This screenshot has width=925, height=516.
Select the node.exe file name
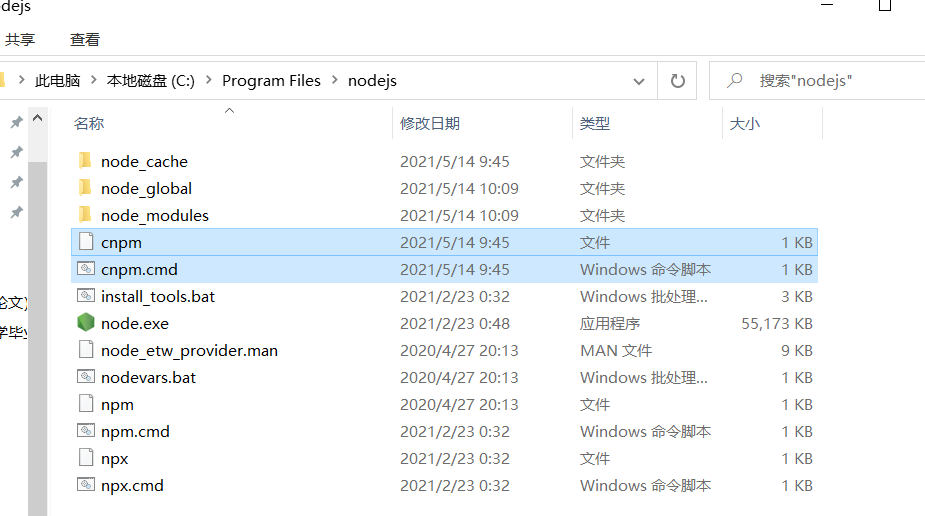tap(135, 324)
